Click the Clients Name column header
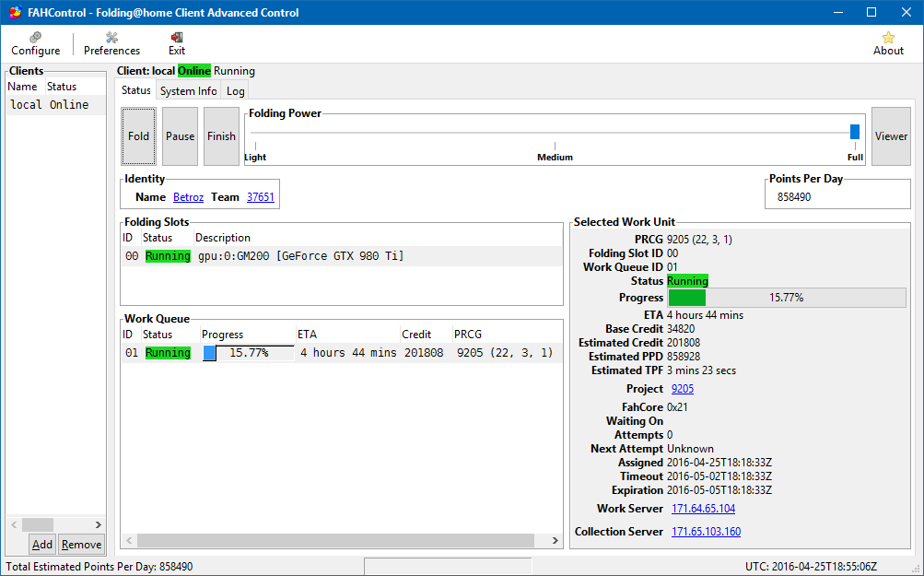This screenshot has width=924, height=576. tap(26, 87)
